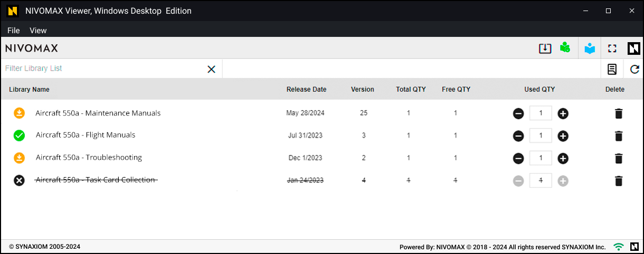
Task: Decrease Used QTY for Troubleshooting
Action: coord(518,158)
